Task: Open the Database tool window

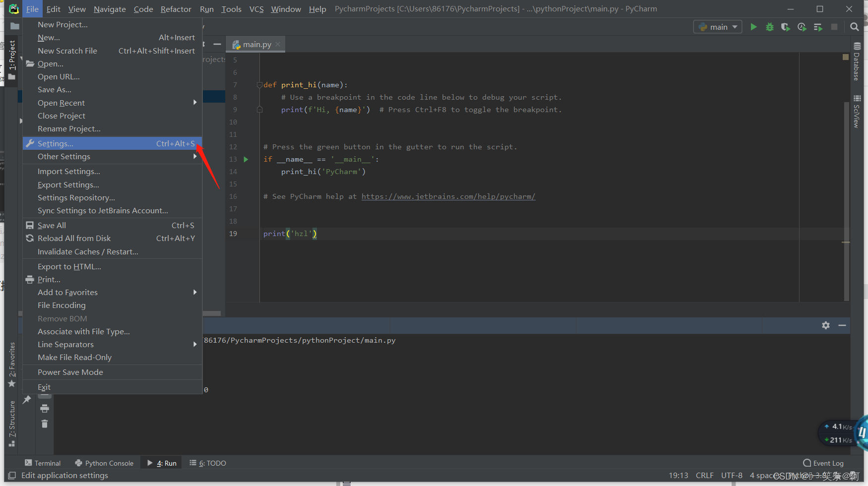Action: [857, 62]
